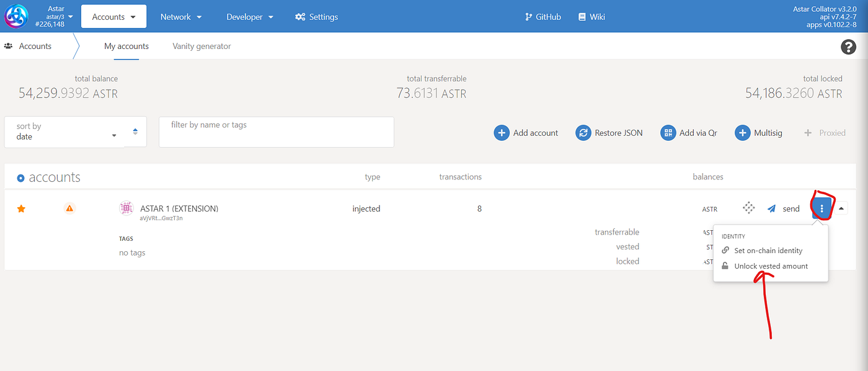
Task: Click the ASTAR 1 (EXTENSION) account name
Action: click(x=179, y=208)
